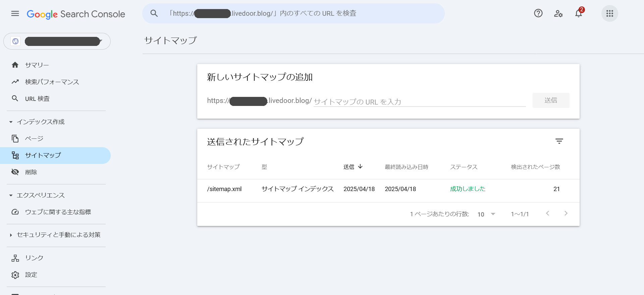Click the Google Search Console logo
This screenshot has width=644, height=295.
click(76, 14)
